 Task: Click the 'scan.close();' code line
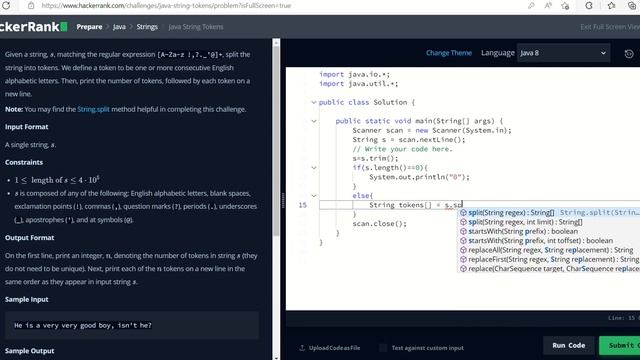(380, 224)
